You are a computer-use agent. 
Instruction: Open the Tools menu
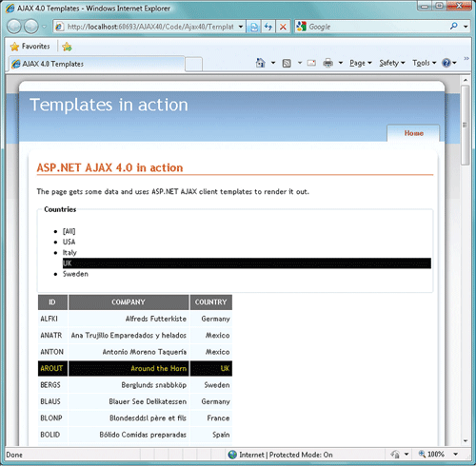coord(425,63)
